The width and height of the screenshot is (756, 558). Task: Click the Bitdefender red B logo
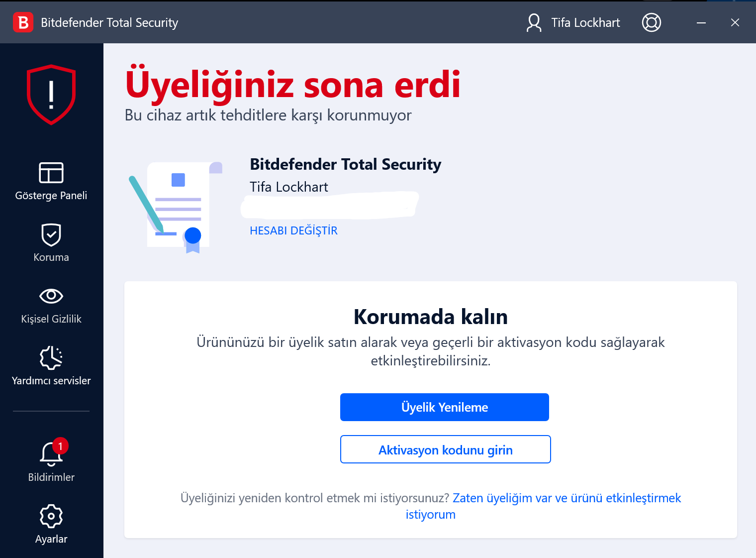coord(23,22)
